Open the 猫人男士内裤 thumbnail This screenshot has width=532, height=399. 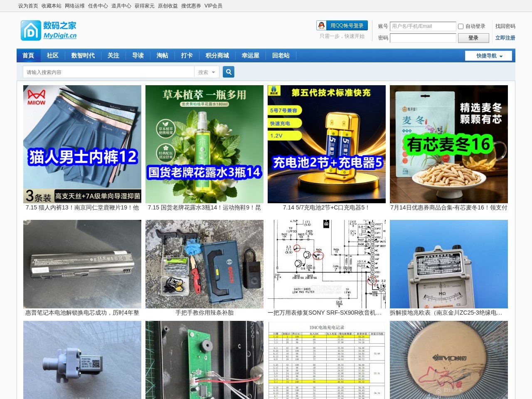(82, 144)
